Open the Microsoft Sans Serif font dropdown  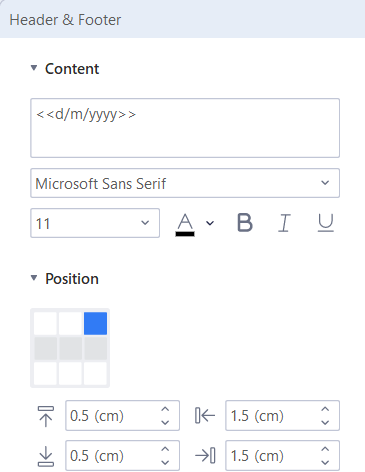185,183
